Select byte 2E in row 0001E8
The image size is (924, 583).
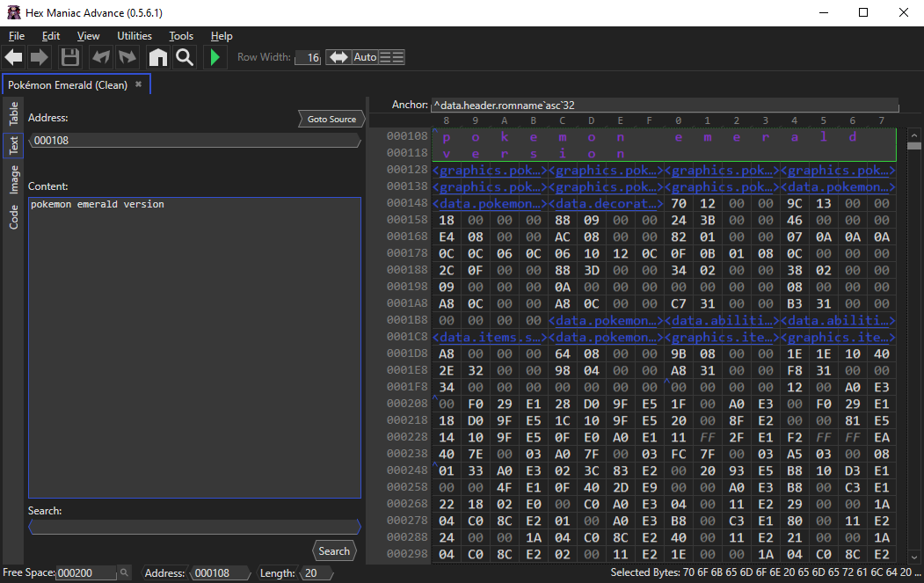(447, 370)
